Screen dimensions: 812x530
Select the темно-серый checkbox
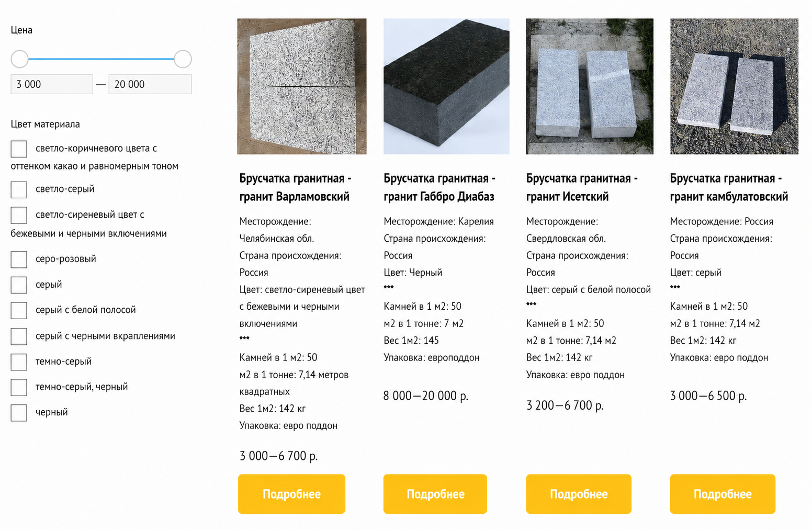[x=19, y=362]
